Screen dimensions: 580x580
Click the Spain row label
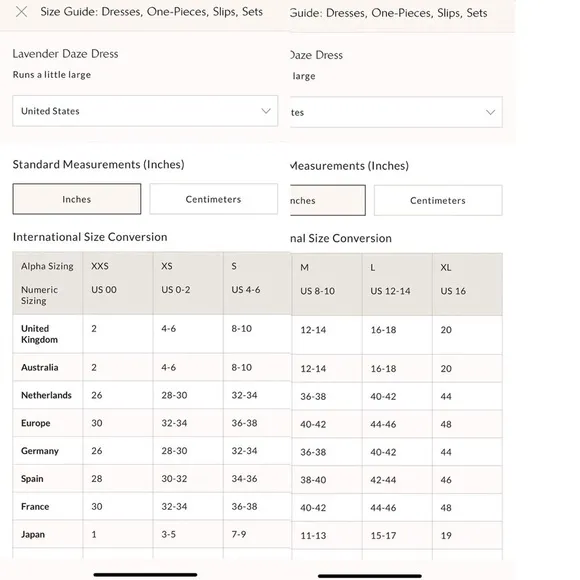32,479
